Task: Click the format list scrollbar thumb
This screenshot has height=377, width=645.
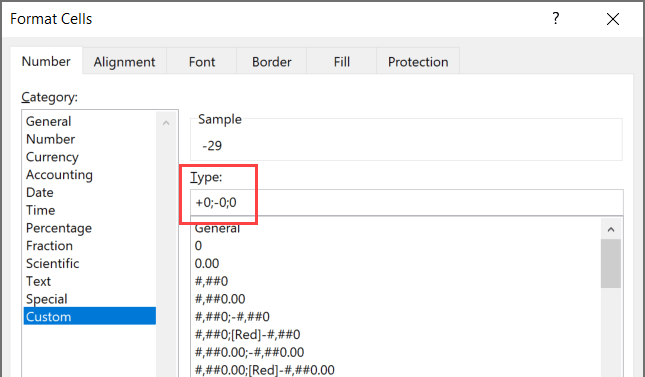Action: point(611,263)
